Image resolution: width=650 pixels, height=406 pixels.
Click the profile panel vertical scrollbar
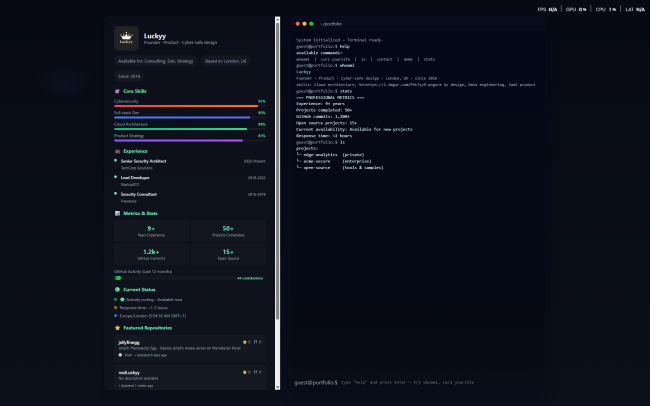(277, 170)
